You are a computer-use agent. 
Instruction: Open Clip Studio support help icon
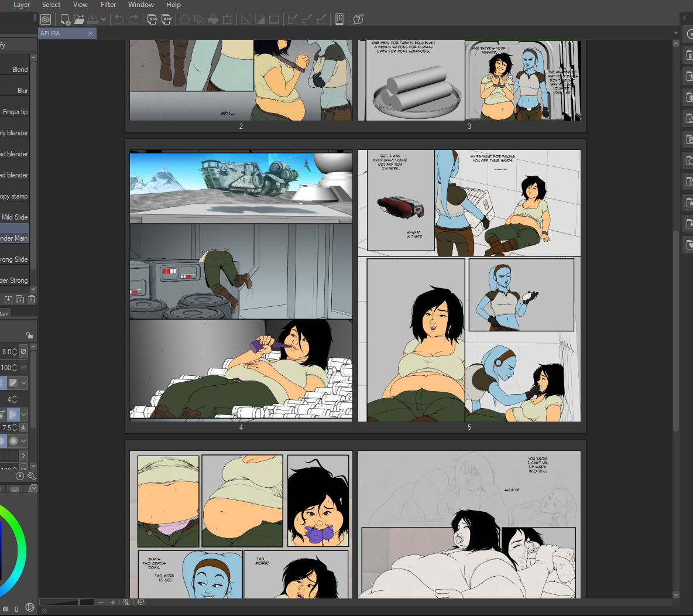(x=358, y=19)
